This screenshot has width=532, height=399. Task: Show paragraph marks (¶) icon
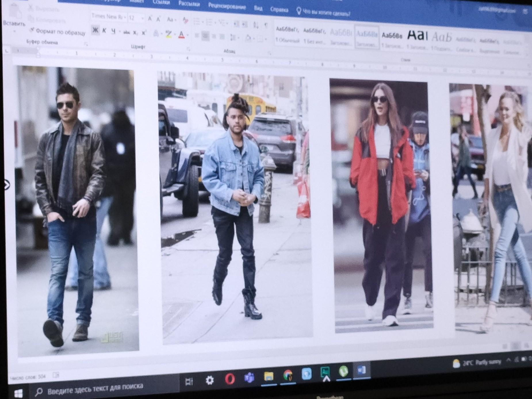[x=266, y=25]
